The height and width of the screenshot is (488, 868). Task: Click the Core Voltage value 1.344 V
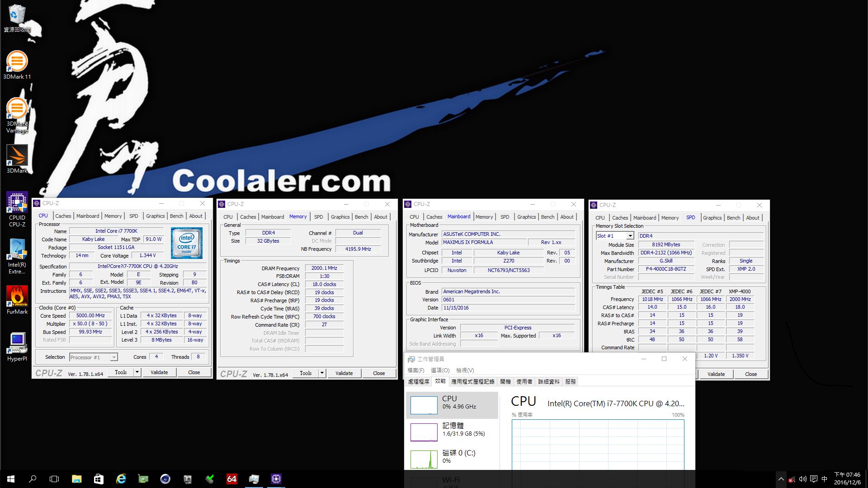pyautogui.click(x=147, y=256)
